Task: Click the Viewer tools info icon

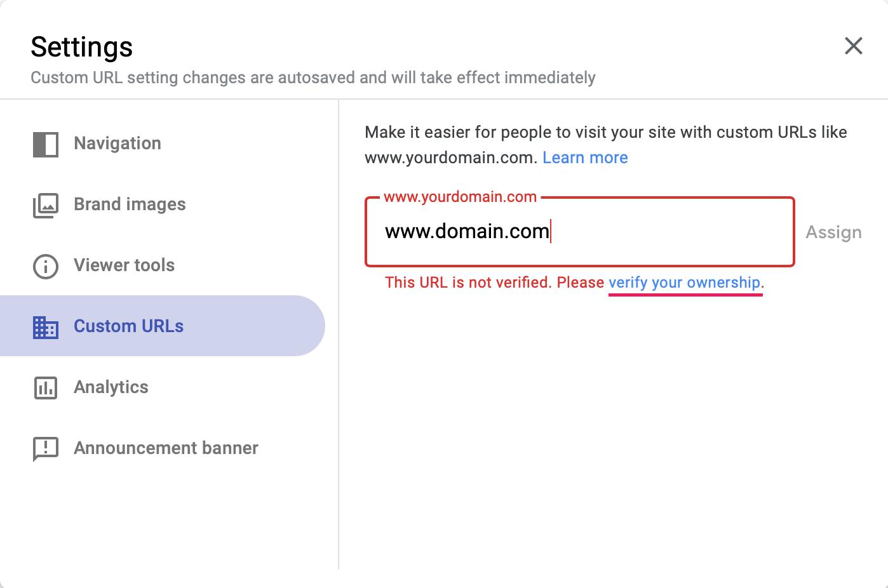Action: pyautogui.click(x=46, y=266)
